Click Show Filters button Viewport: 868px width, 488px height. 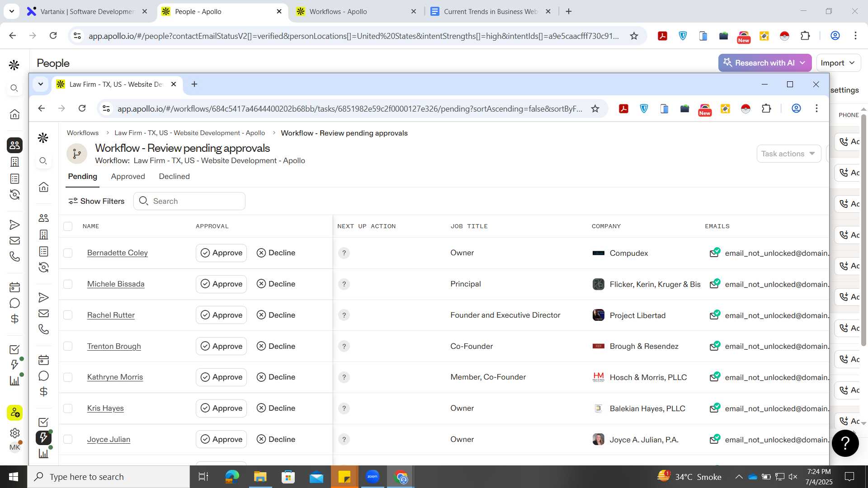(96, 201)
